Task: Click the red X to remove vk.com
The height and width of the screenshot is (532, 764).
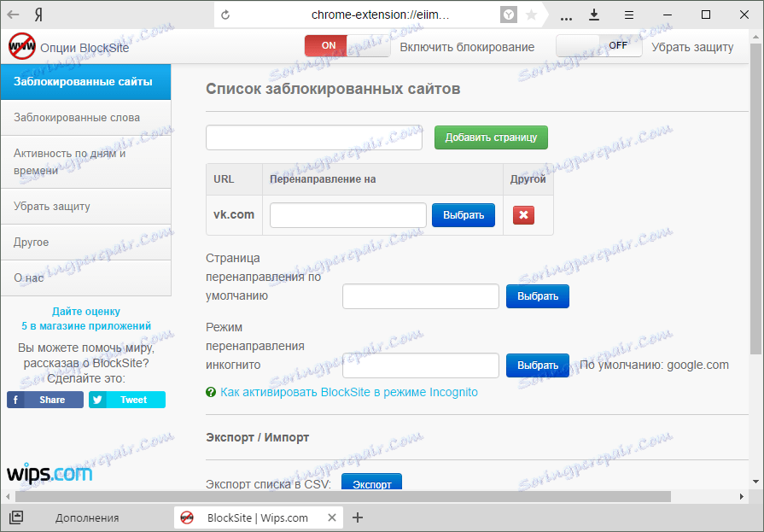Action: [x=523, y=215]
